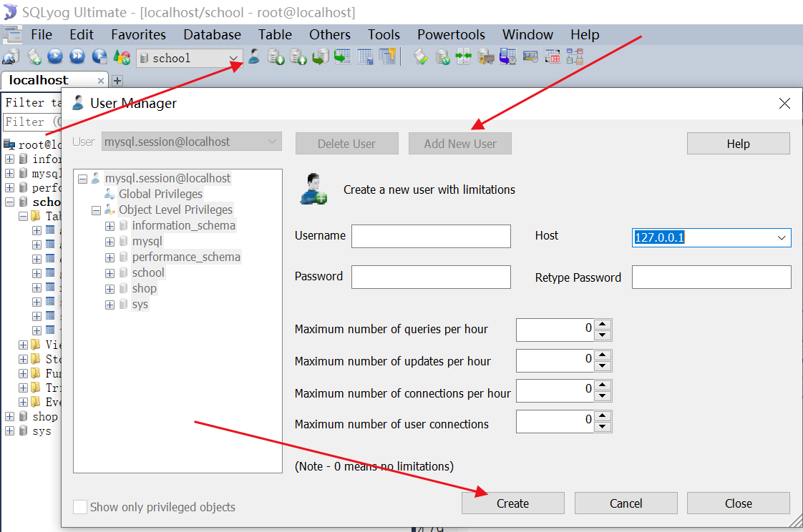Expand shop in User Manager privileges tree

pyautogui.click(x=109, y=290)
